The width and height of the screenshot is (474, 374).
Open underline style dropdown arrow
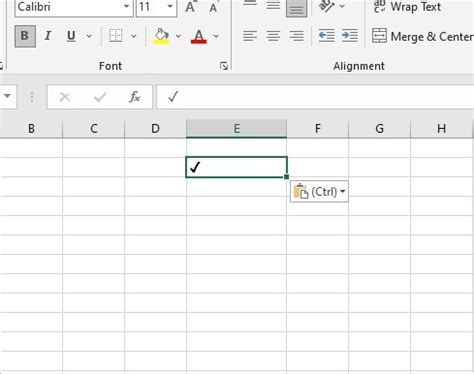(x=89, y=36)
